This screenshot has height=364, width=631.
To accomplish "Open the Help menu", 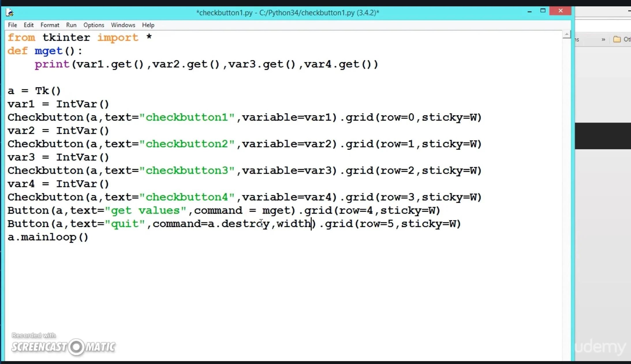I will pyautogui.click(x=148, y=25).
